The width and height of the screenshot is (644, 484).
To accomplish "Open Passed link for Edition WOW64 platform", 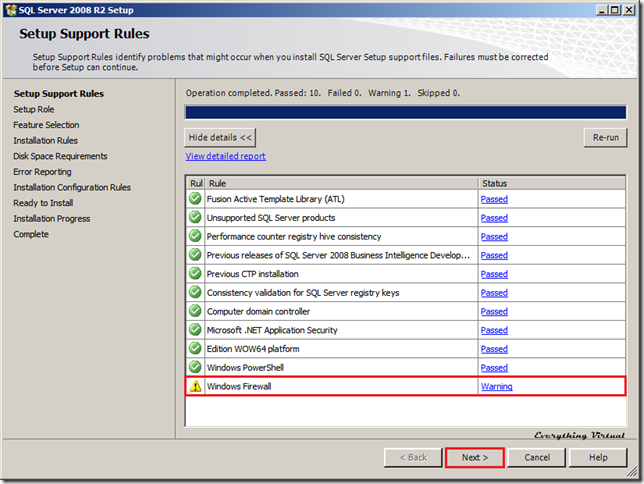I will pos(494,349).
